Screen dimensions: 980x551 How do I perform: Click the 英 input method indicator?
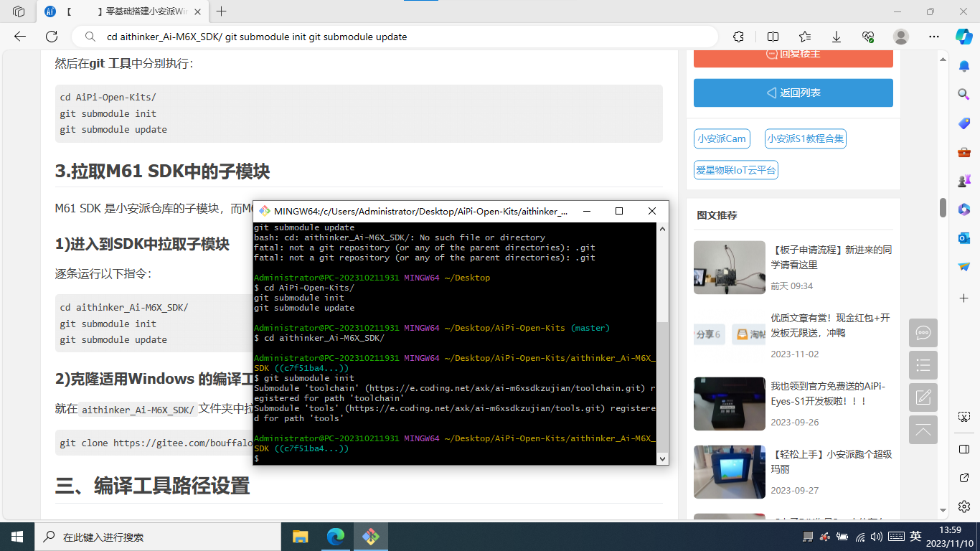915,537
